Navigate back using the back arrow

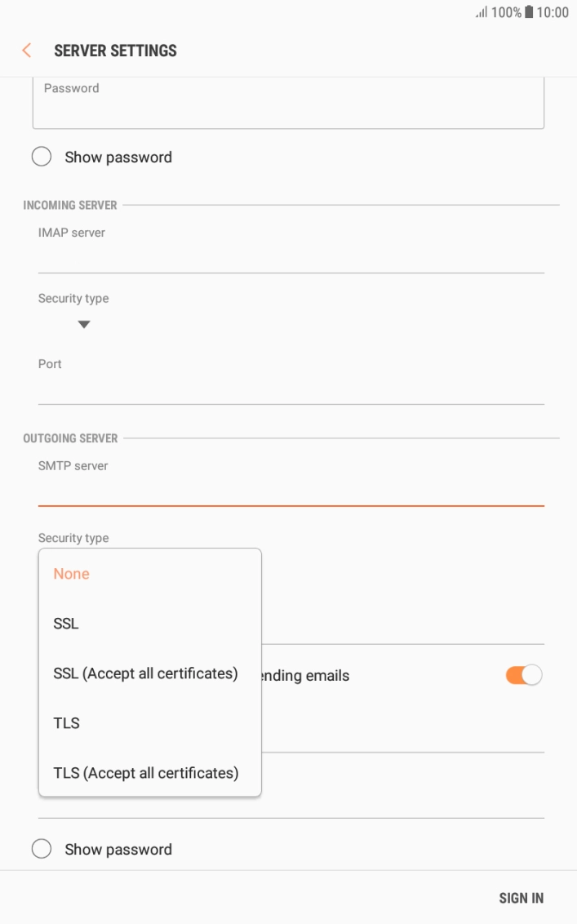[x=25, y=50]
